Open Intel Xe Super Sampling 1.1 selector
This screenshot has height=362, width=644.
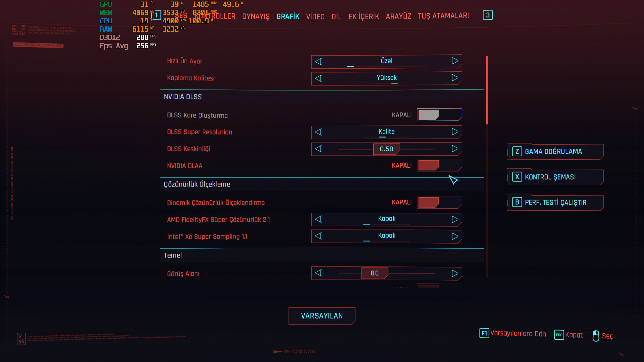386,236
